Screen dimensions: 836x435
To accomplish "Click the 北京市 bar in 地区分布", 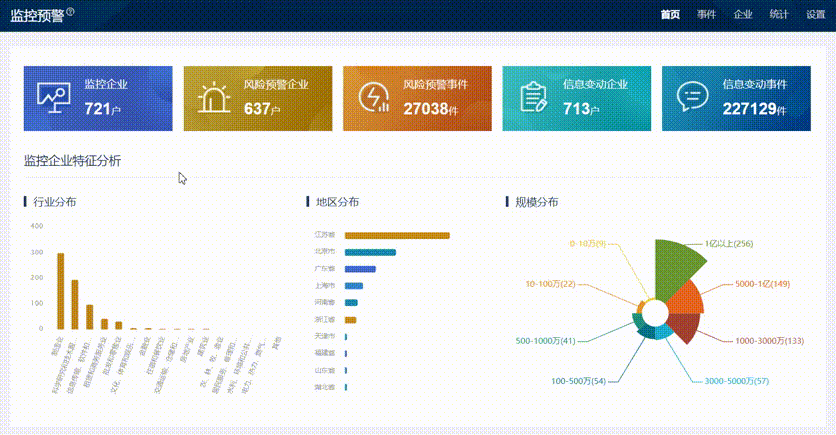I will [371, 252].
